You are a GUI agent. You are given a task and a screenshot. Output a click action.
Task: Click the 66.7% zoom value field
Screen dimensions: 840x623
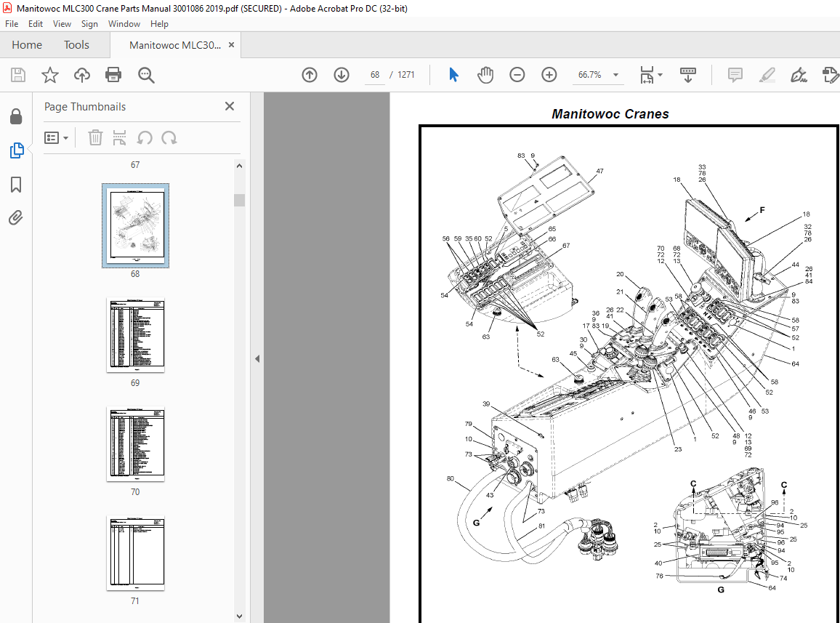click(x=589, y=75)
